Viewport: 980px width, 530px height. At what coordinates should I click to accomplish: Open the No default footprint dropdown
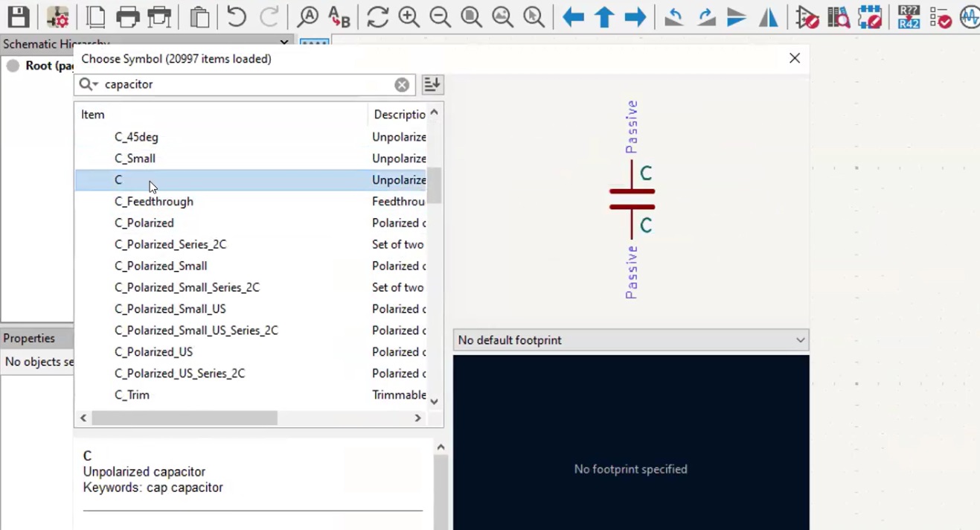799,339
